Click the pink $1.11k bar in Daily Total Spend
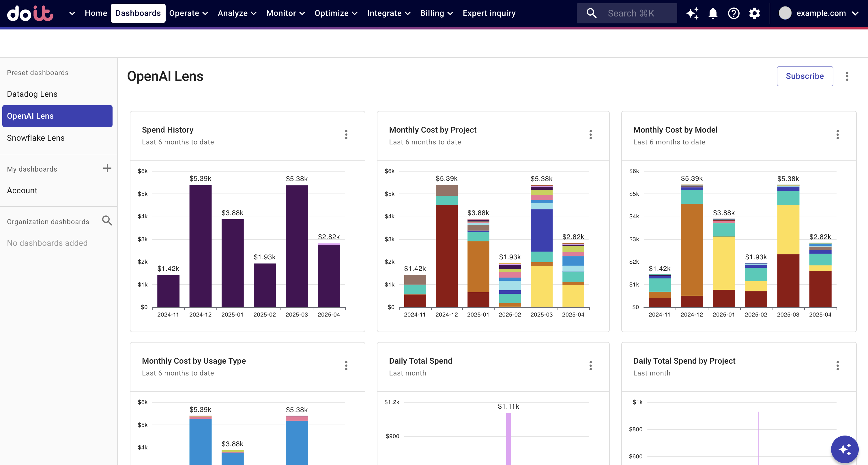The width and height of the screenshot is (868, 465). (508, 438)
